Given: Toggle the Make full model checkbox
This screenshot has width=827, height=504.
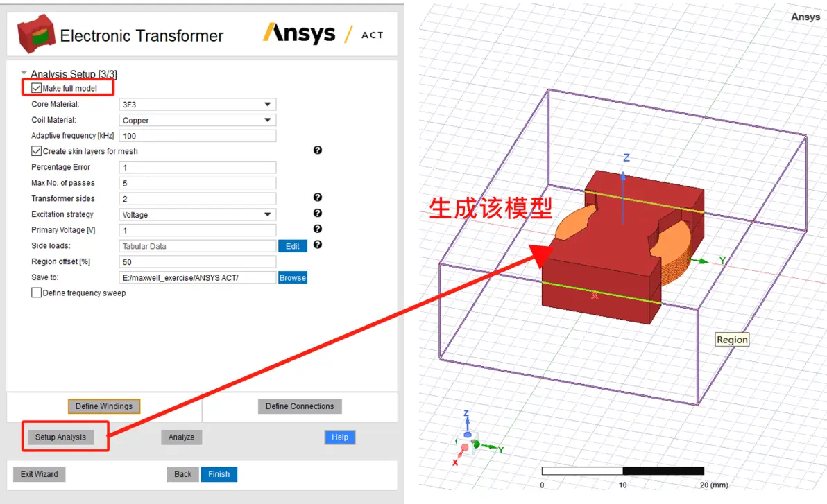Looking at the screenshot, I should (36, 88).
